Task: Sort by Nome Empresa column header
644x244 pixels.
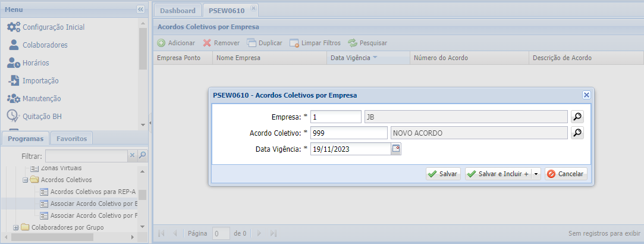Action: tap(270, 58)
